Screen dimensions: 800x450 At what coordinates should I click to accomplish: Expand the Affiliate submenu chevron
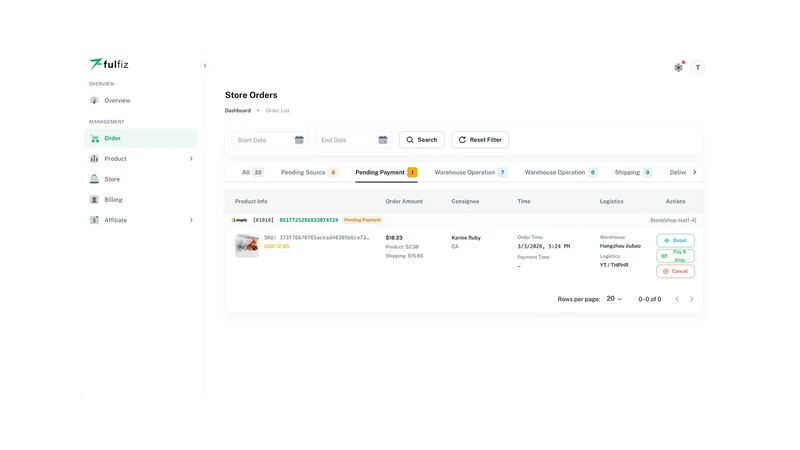[191, 220]
